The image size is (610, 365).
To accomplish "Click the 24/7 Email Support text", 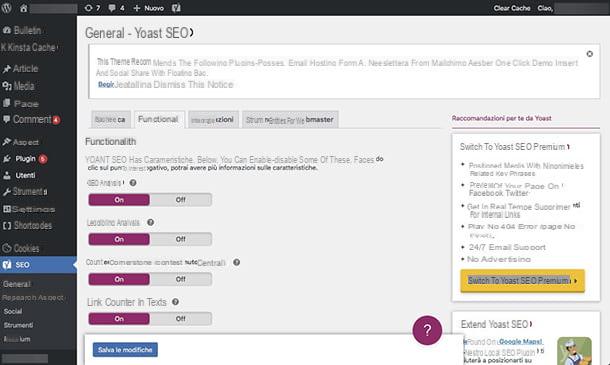I will pos(507,247).
